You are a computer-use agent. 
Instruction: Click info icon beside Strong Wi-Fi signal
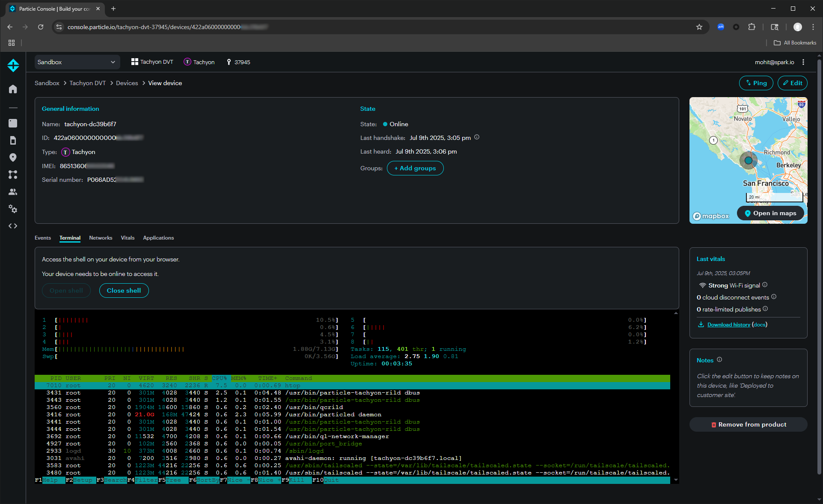click(x=765, y=285)
